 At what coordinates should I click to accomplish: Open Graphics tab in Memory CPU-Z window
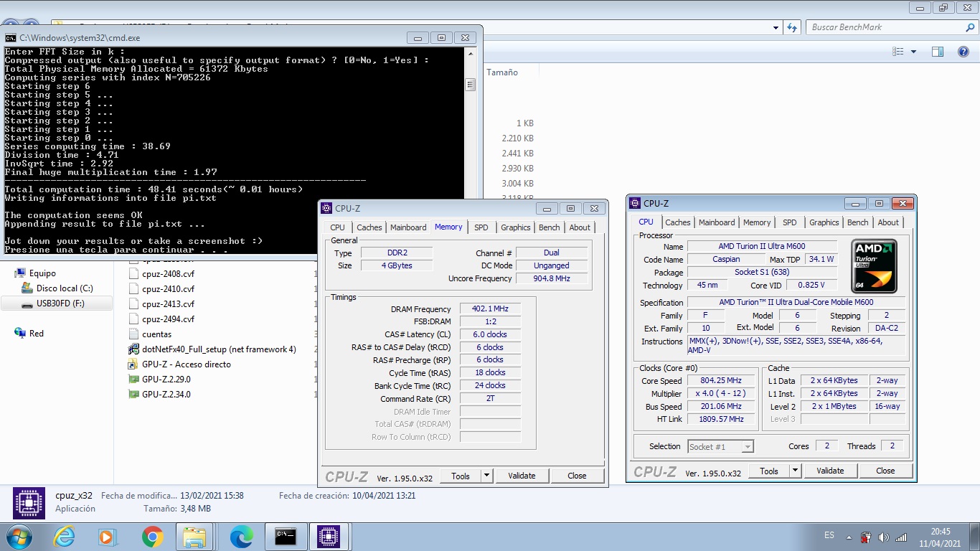(x=516, y=227)
